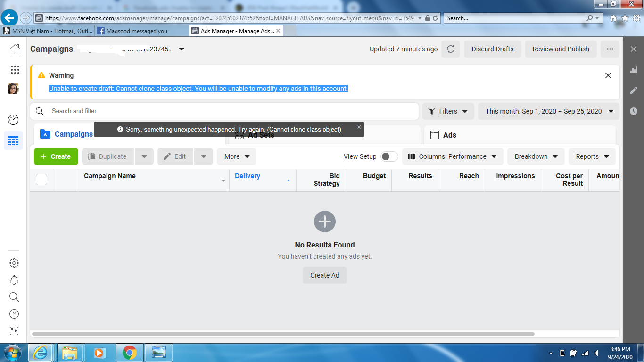This screenshot has width=644, height=362.
Task: Open the all tools grid menu icon
Action: coord(15,70)
